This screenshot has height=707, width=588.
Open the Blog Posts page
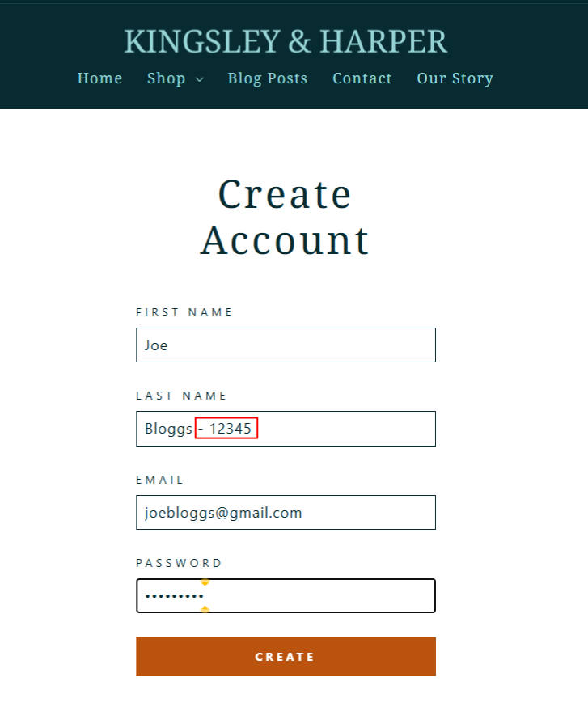point(268,78)
